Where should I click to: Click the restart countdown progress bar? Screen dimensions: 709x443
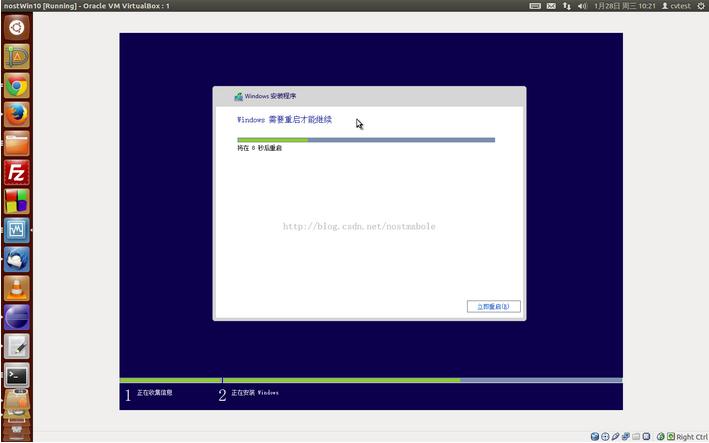pyautogui.click(x=366, y=140)
